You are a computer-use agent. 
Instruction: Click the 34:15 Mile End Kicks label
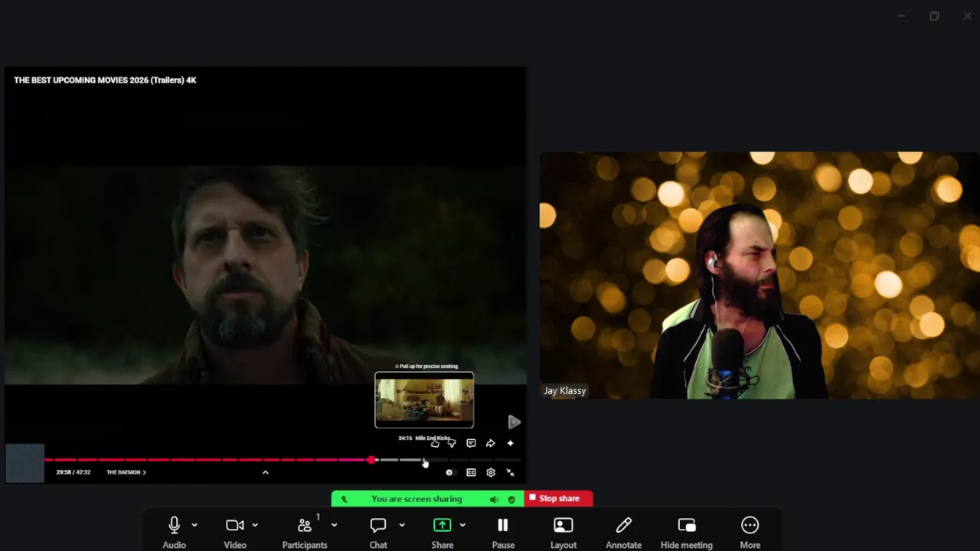pyautogui.click(x=424, y=438)
